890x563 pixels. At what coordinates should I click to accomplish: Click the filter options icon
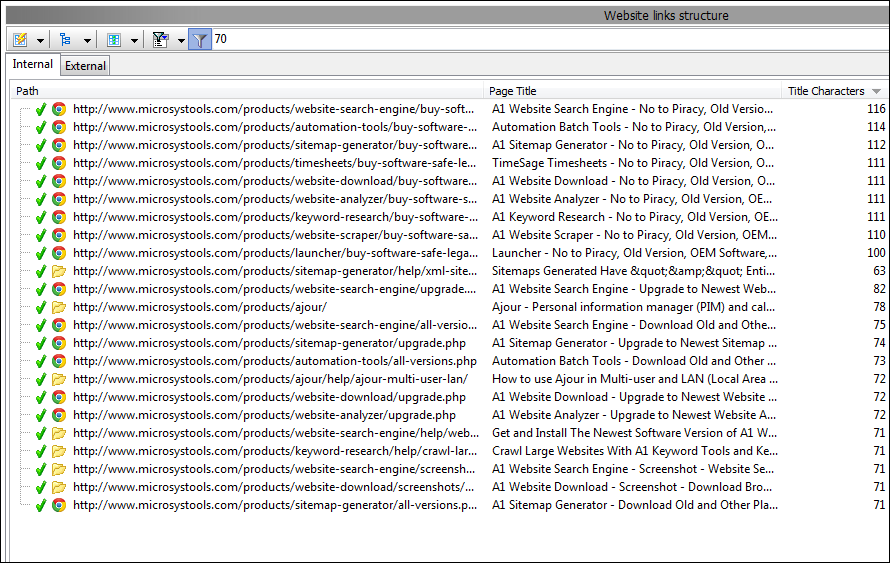pyautogui.click(x=159, y=40)
